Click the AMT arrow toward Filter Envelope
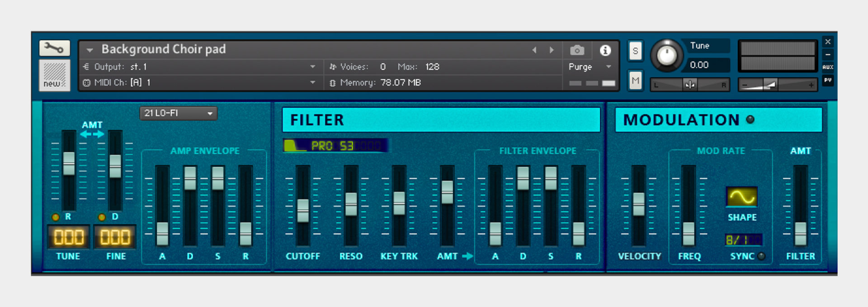Viewport: 868px width, 307px height. pos(467,256)
